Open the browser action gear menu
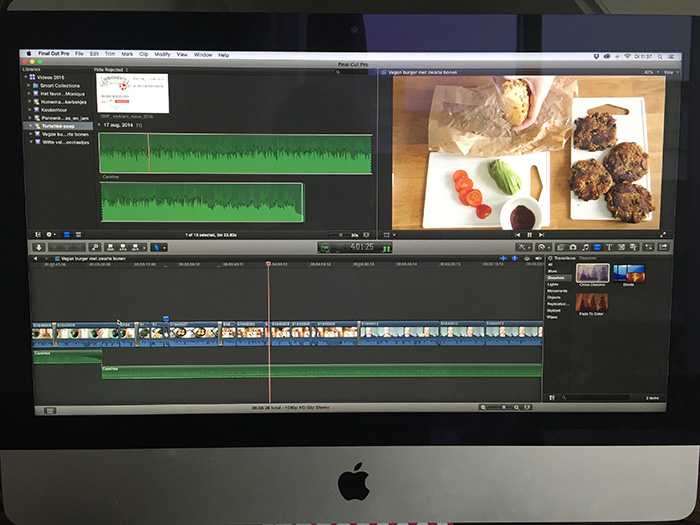The height and width of the screenshot is (525, 700). coord(49,234)
